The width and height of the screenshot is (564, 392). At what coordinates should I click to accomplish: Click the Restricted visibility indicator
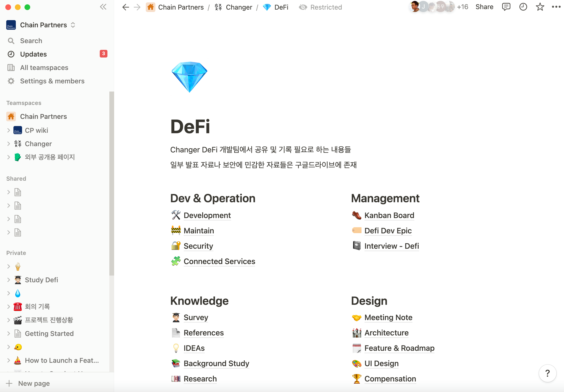pyautogui.click(x=320, y=7)
